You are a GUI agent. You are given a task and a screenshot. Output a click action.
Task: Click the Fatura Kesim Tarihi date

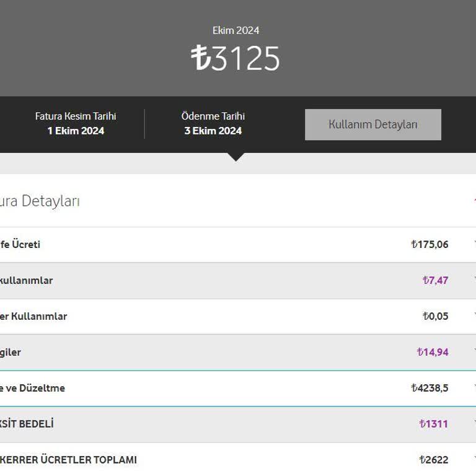point(76,131)
